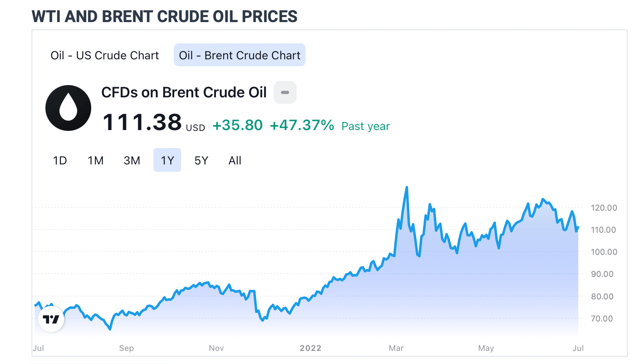Image resolution: width=638 pixels, height=364 pixels.
Task: Select the 5Y time range
Action: pos(201,160)
